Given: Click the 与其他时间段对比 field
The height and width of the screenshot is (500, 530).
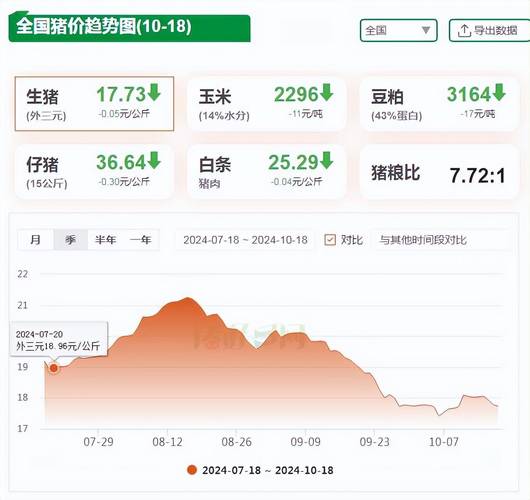Looking at the screenshot, I should 441,240.
